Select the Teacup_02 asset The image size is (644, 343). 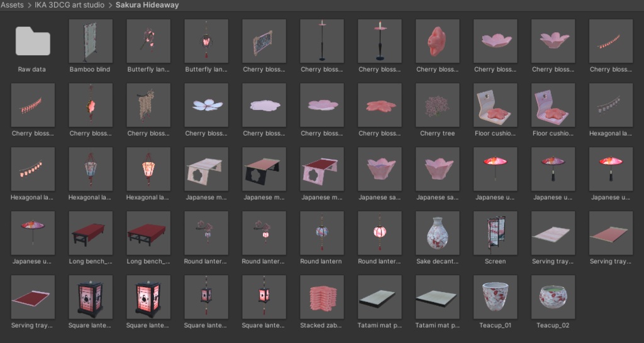[x=553, y=297]
